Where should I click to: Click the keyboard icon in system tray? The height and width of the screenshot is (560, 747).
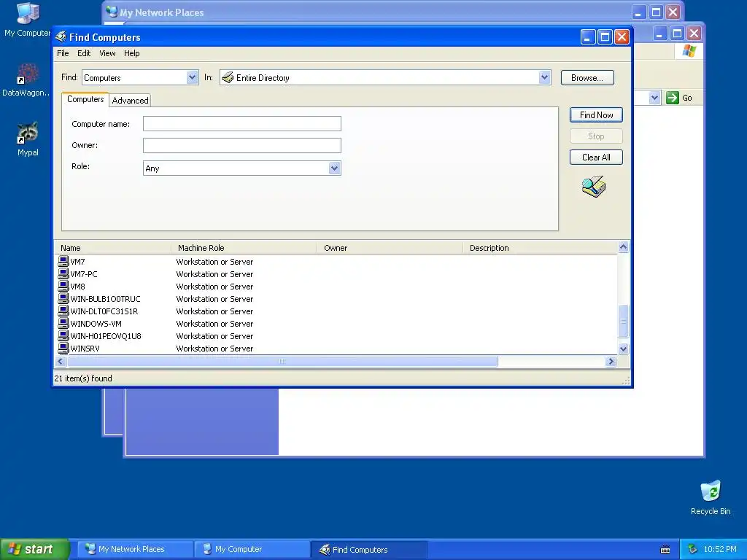click(x=665, y=550)
